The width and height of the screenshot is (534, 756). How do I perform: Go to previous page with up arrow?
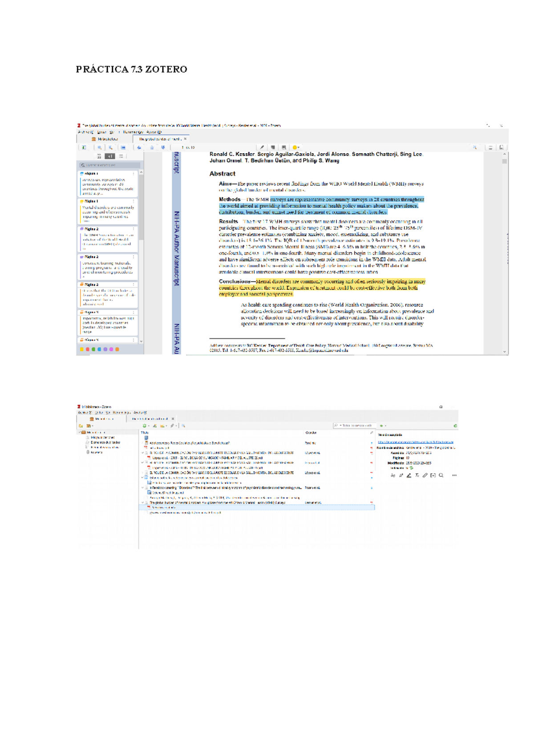152,147
